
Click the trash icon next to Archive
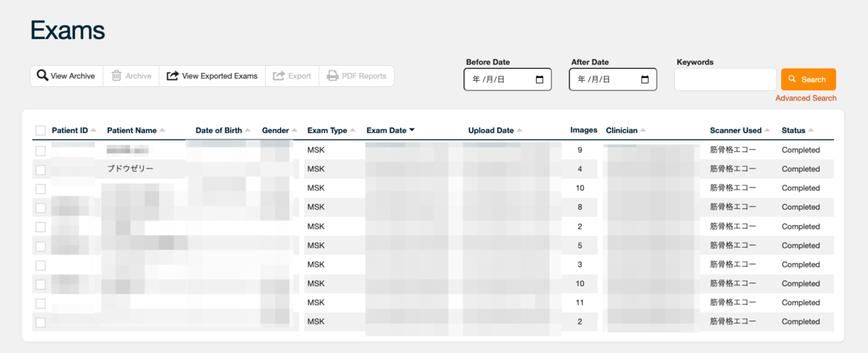pyautogui.click(x=116, y=75)
